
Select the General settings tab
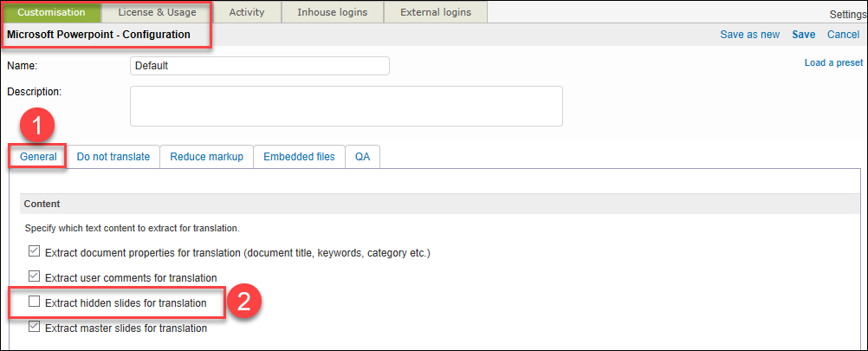pyautogui.click(x=38, y=157)
